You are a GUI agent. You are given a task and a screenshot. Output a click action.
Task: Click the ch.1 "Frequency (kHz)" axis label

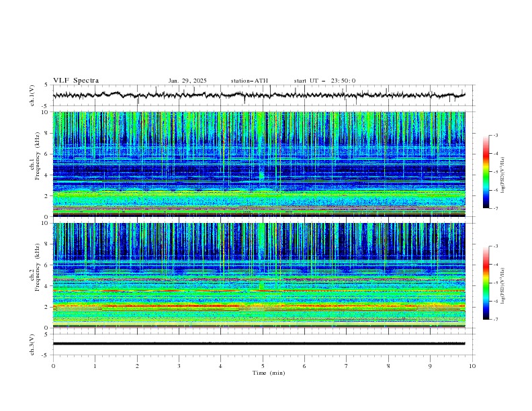[38, 154]
